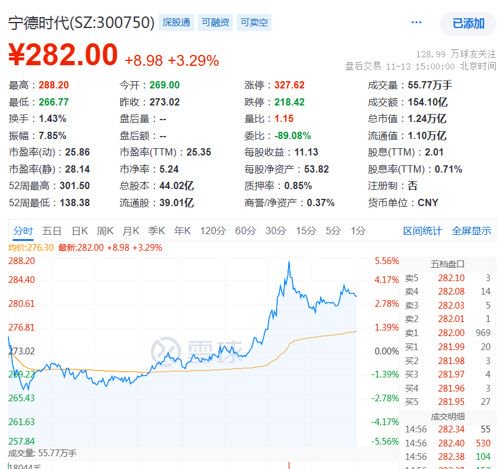Click the 每股收益 value 11.13
This screenshot has width=500, height=469.
(x=306, y=152)
